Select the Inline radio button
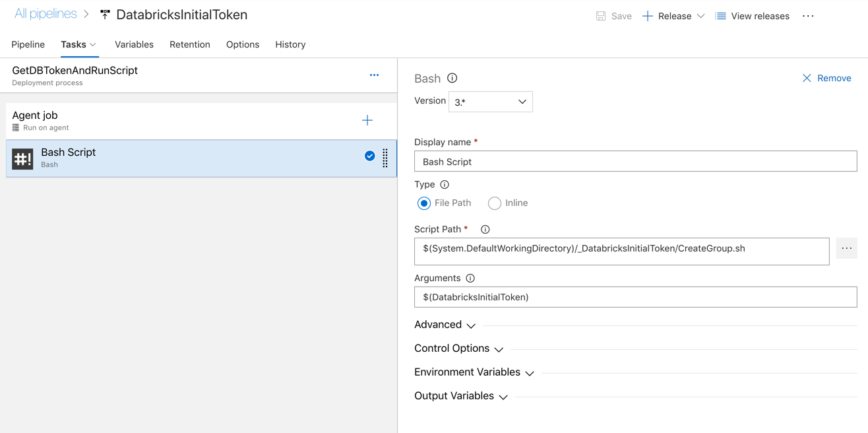Viewport: 868px width, 433px height. point(495,203)
